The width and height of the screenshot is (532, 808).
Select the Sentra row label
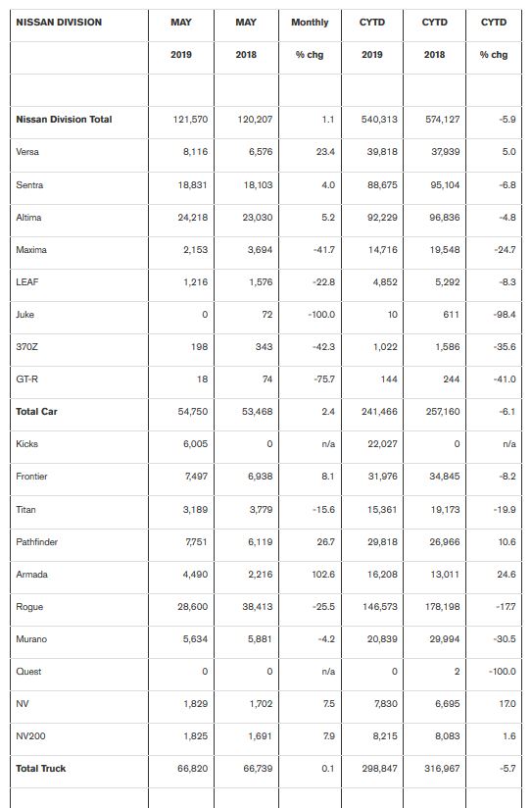(29, 185)
